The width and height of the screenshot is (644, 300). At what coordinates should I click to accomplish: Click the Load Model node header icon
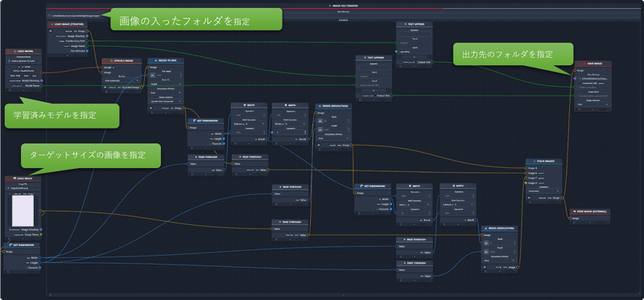point(15,51)
